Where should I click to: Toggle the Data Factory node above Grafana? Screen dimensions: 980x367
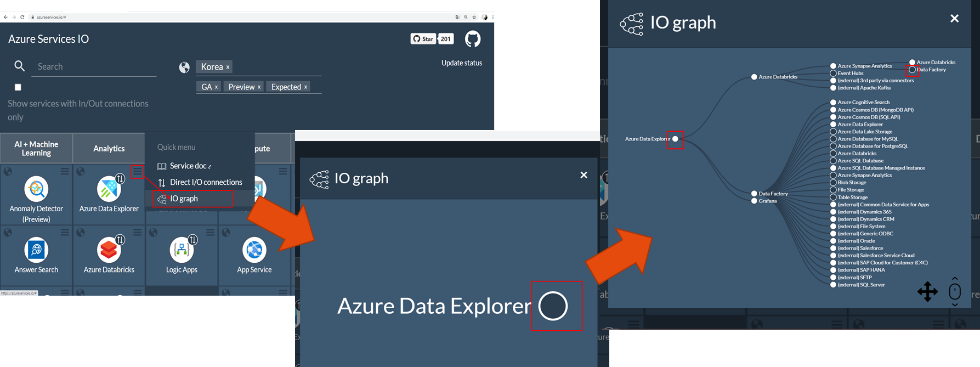coord(754,194)
